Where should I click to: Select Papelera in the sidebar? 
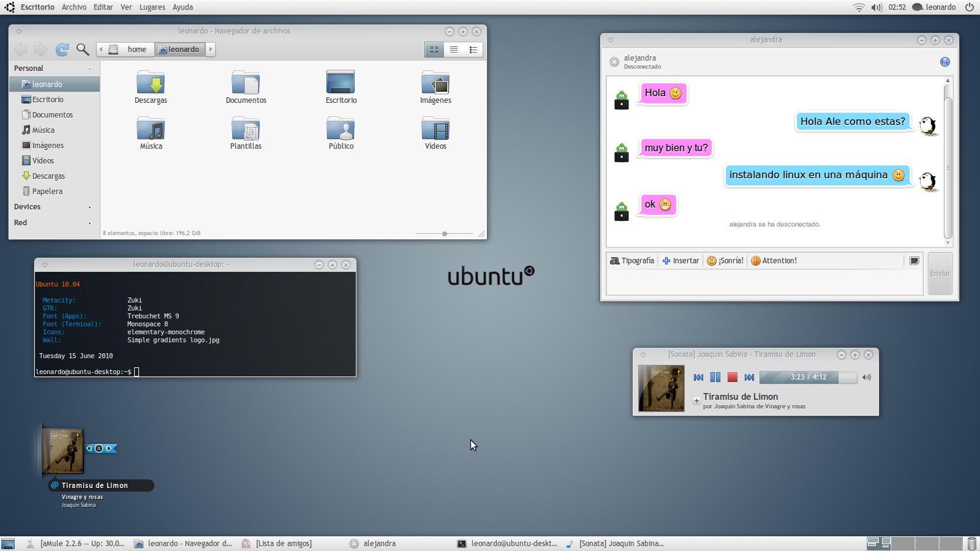[55, 192]
